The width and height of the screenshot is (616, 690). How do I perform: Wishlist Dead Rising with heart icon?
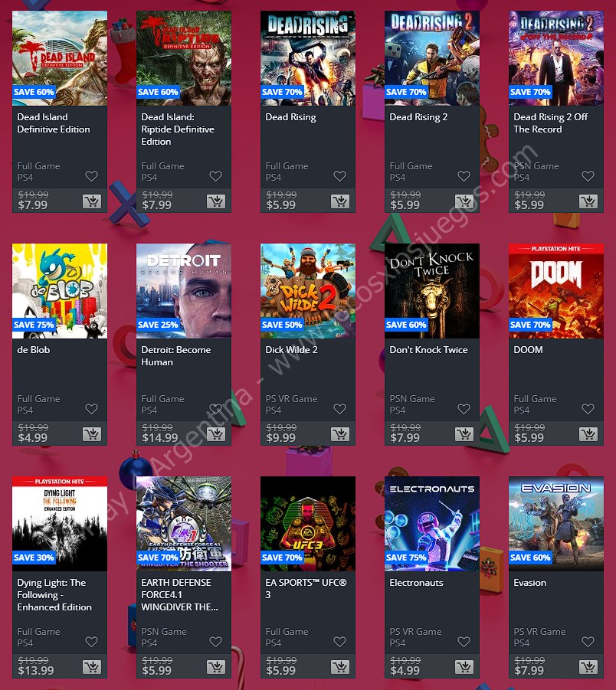pos(339,176)
